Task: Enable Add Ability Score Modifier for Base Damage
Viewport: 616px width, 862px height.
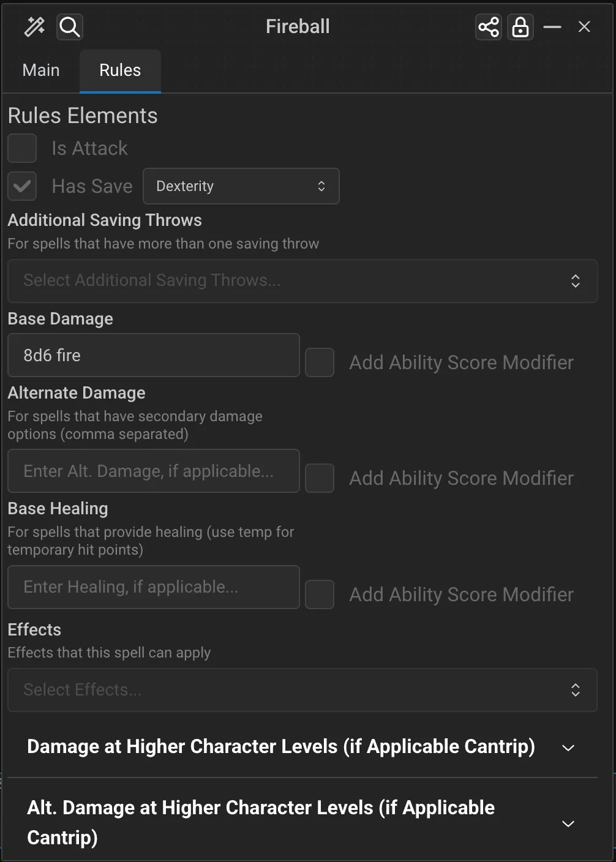Action: point(320,362)
